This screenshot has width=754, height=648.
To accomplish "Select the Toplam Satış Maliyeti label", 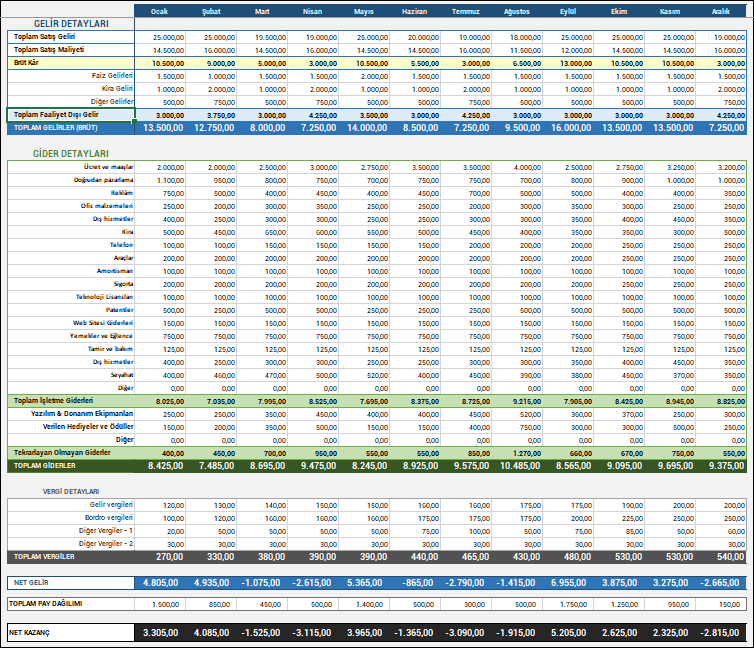I will coord(49,50).
